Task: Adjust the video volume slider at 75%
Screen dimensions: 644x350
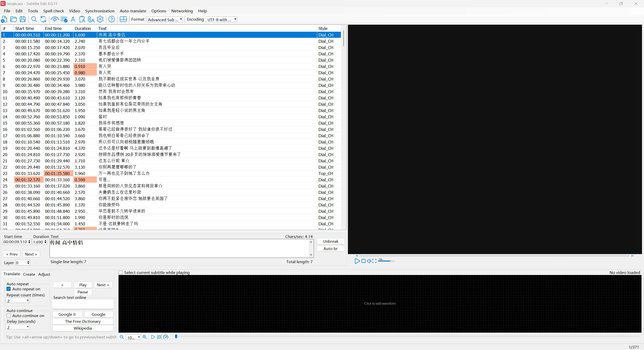Action: pos(386,261)
